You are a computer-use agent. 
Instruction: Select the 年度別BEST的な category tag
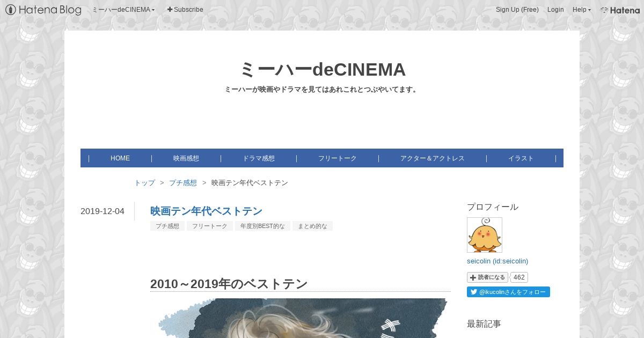tap(262, 226)
